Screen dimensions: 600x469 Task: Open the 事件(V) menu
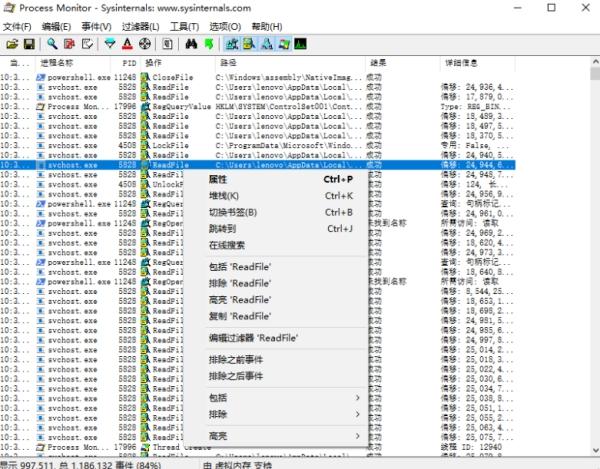[96, 27]
